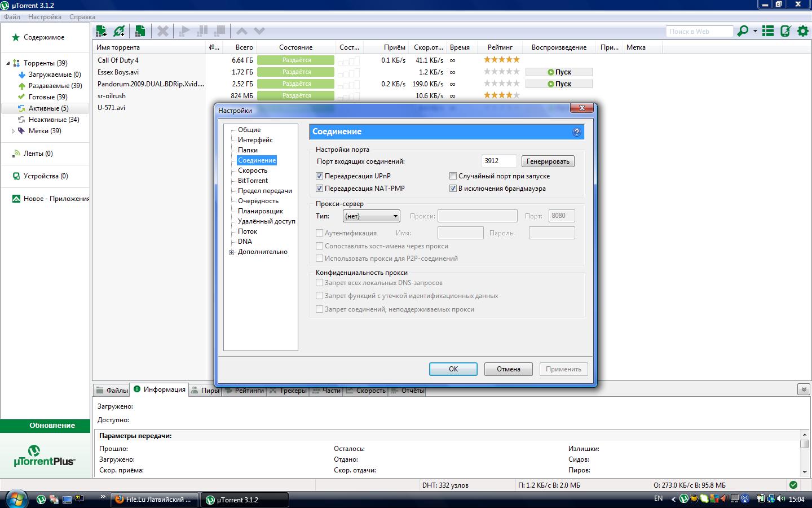Click the green magnifier search icon
Screen dimensions: 812x508
[743, 31]
